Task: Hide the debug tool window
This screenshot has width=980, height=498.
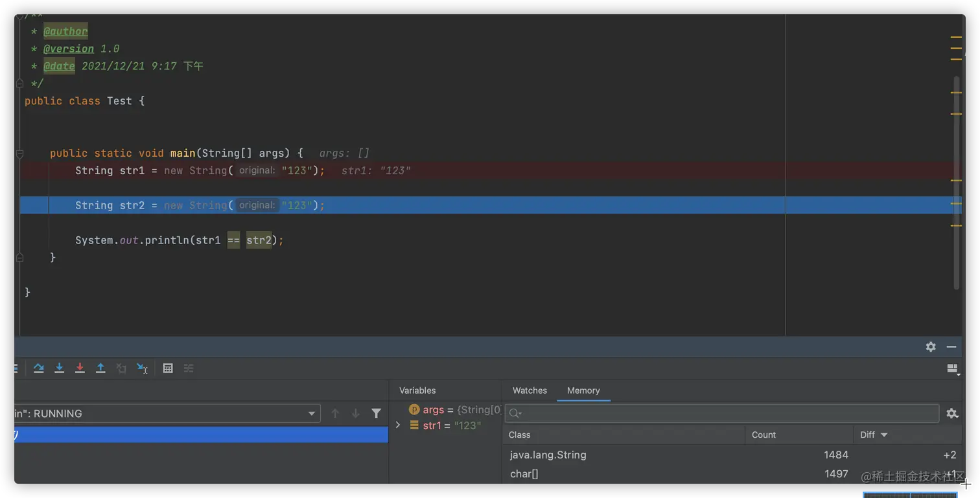Action: (951, 346)
